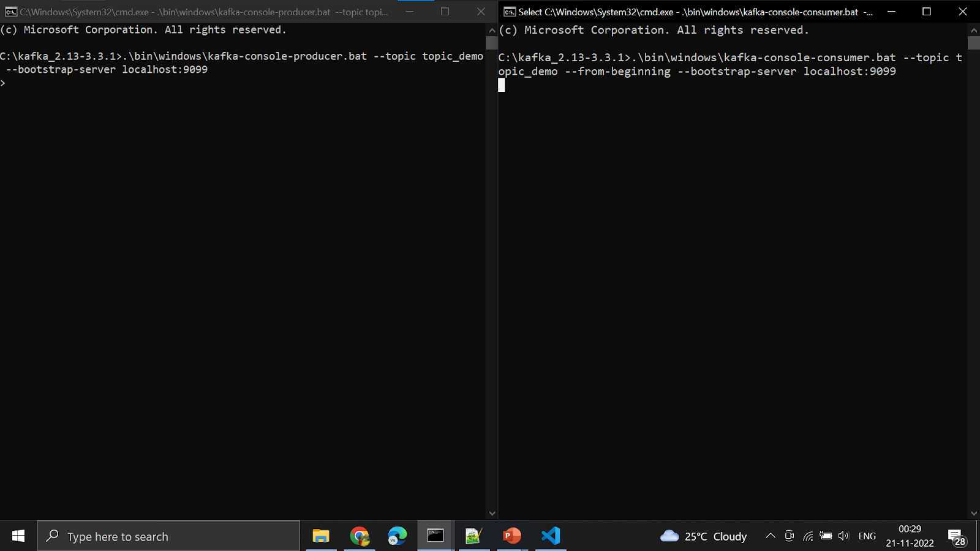Close the kafka-console-producer window
The image size is (980, 551).
481,12
